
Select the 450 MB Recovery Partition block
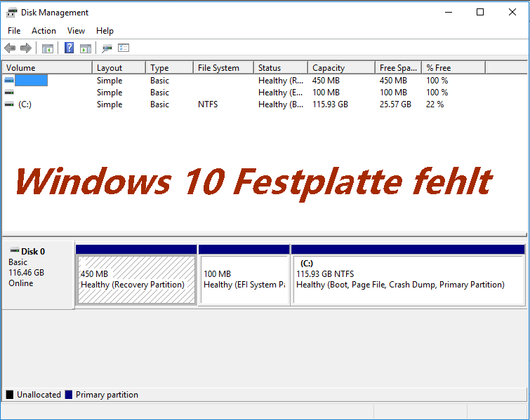(x=137, y=280)
